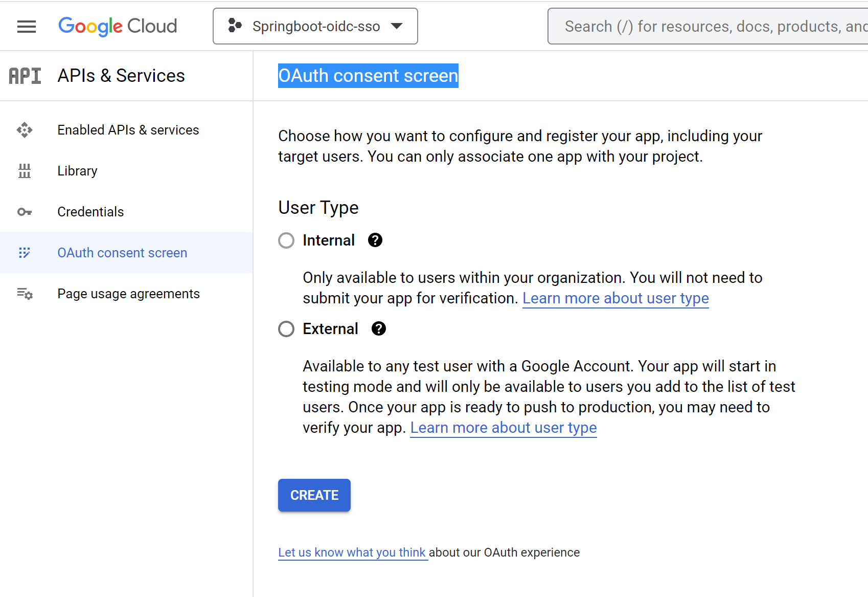The height and width of the screenshot is (597, 868).
Task: Click the help icon next to Internal
Action: (x=375, y=240)
